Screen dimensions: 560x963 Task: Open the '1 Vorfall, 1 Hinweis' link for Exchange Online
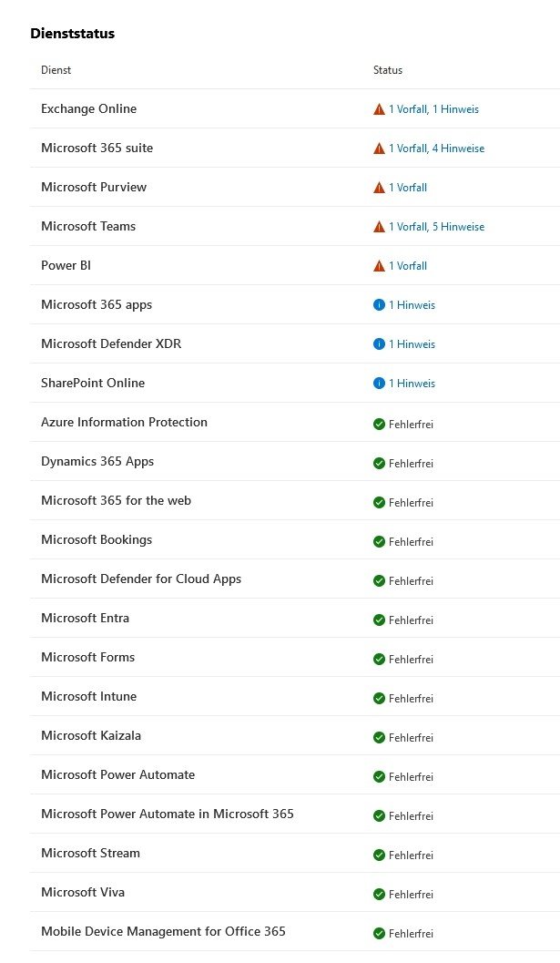point(433,109)
